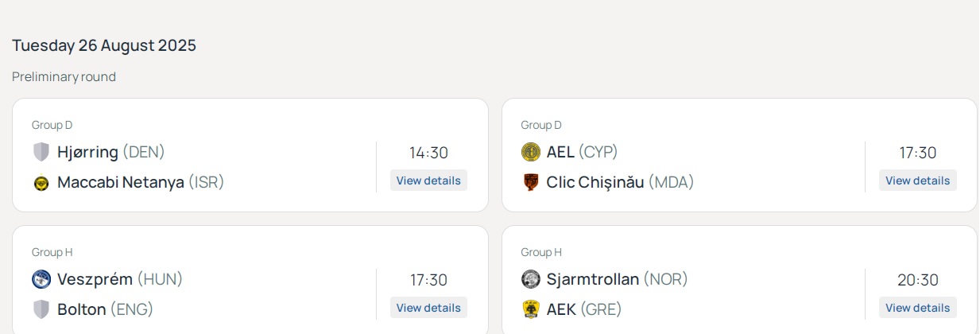
Task: Select the Hjørring team name
Action: point(87,152)
